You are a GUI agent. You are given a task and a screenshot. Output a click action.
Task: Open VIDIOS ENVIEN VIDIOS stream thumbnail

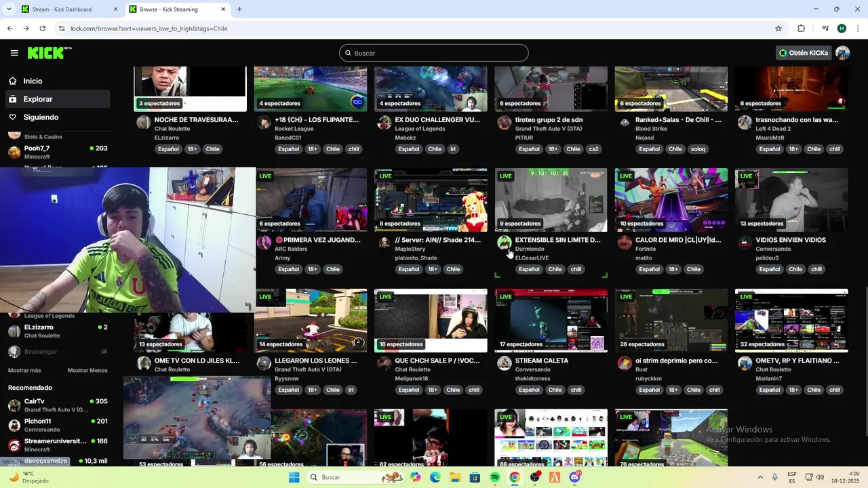coord(791,200)
